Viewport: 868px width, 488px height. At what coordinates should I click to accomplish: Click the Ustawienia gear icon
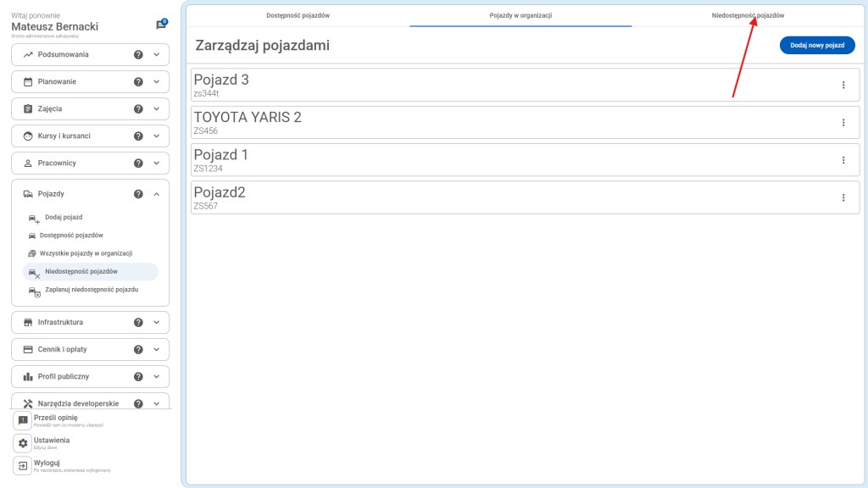23,443
